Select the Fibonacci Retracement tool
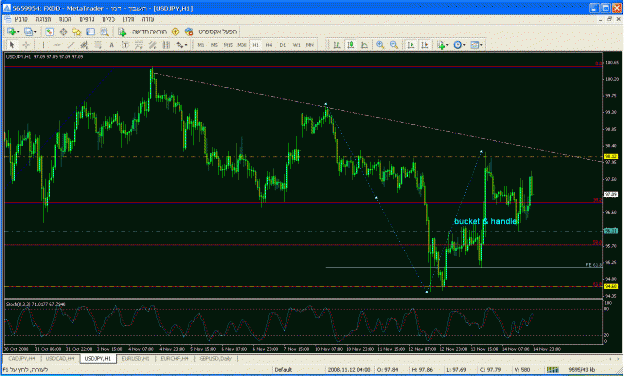The image size is (625, 376). 98,45
